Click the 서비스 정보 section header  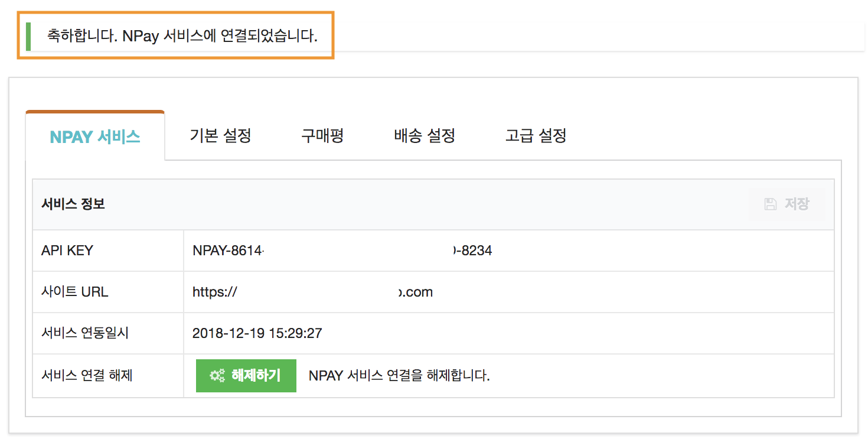coord(73,204)
